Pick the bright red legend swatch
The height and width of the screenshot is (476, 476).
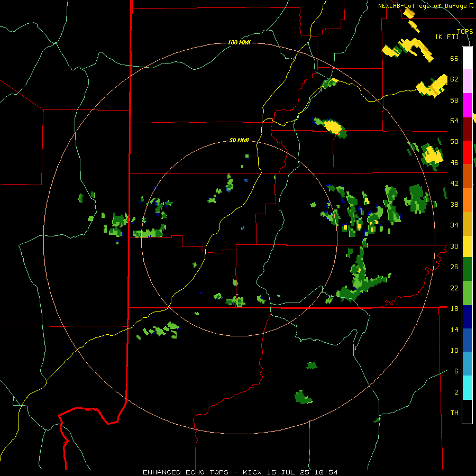(x=467, y=152)
